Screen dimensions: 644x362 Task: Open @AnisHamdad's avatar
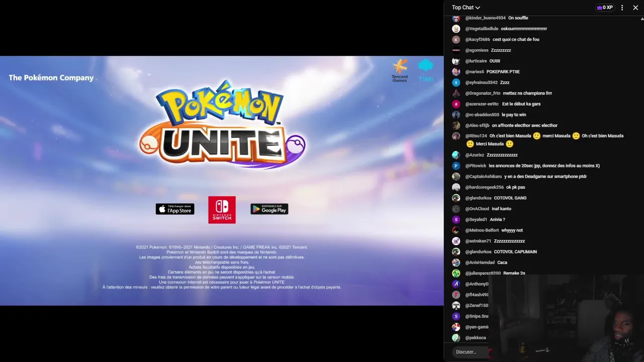coord(456,262)
